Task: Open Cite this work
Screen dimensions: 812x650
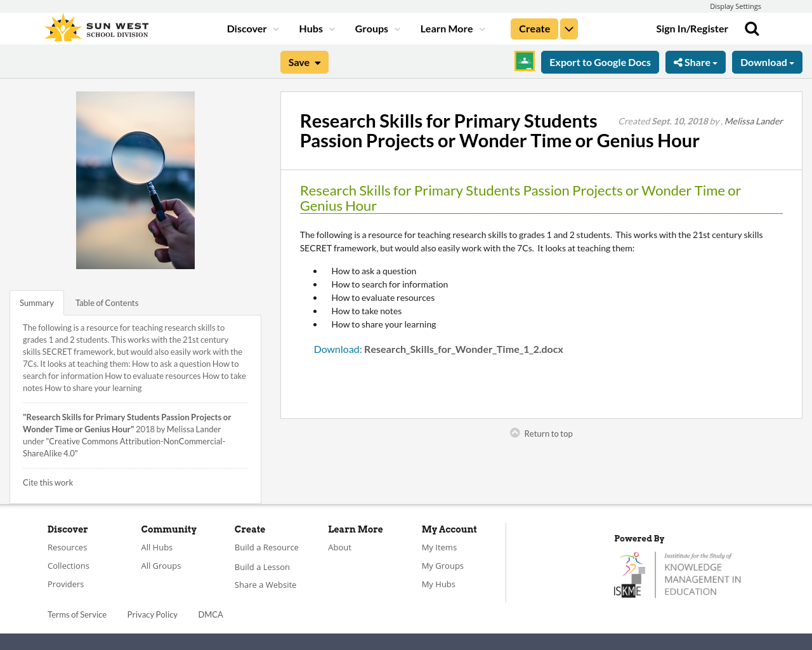Action: [48, 482]
